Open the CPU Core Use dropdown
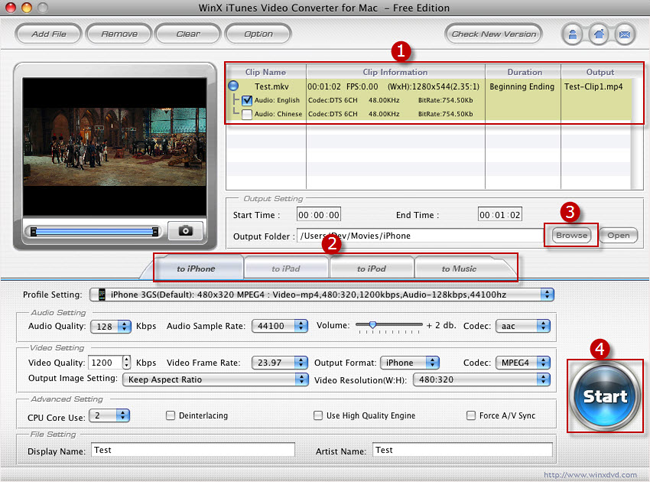The width and height of the screenshot is (650, 482). pos(110,416)
